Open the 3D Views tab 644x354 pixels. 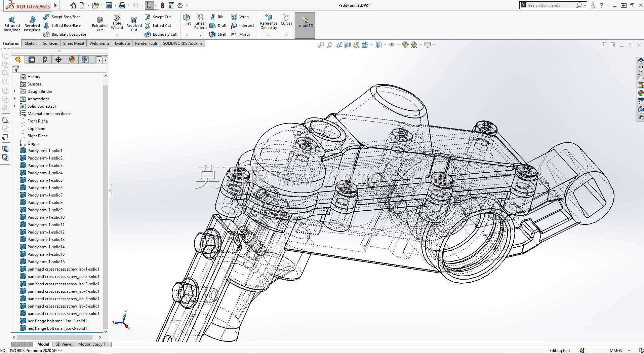pyautogui.click(x=64, y=344)
